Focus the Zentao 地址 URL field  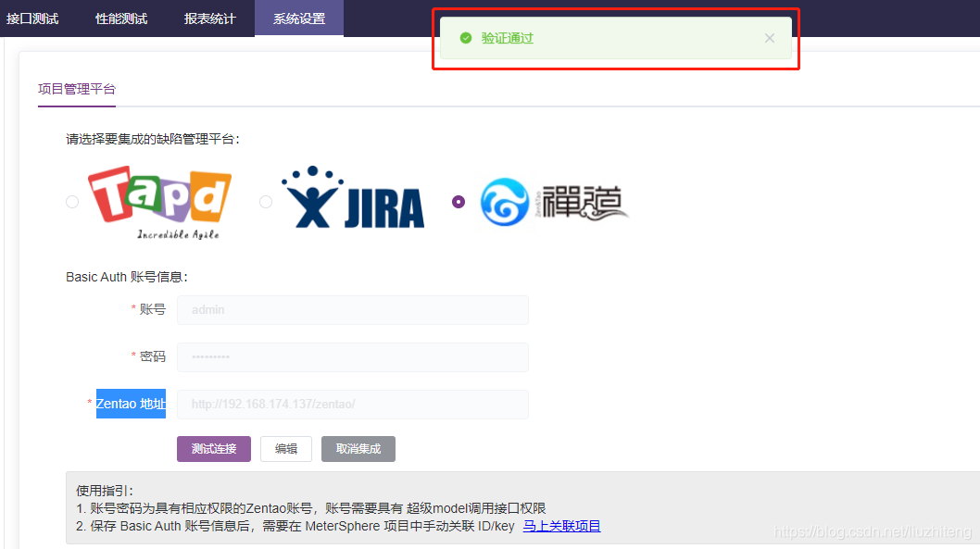pos(353,404)
